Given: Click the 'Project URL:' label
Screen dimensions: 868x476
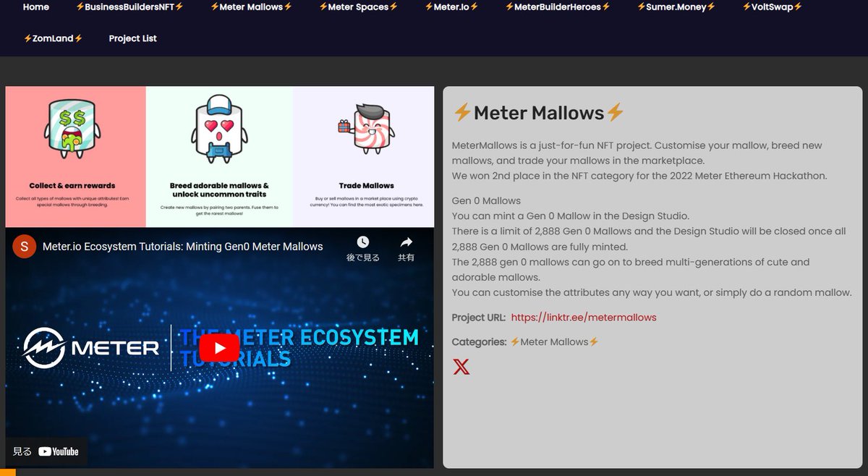Looking at the screenshot, I should 479,318.
